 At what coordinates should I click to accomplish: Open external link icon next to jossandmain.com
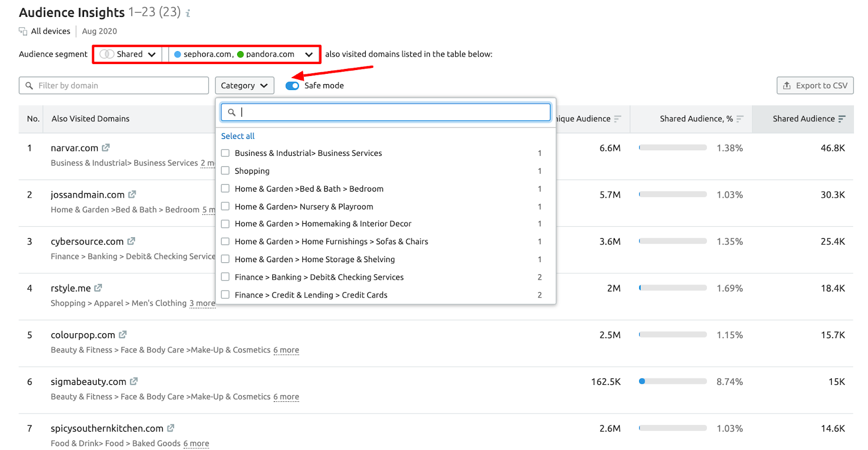[132, 194]
